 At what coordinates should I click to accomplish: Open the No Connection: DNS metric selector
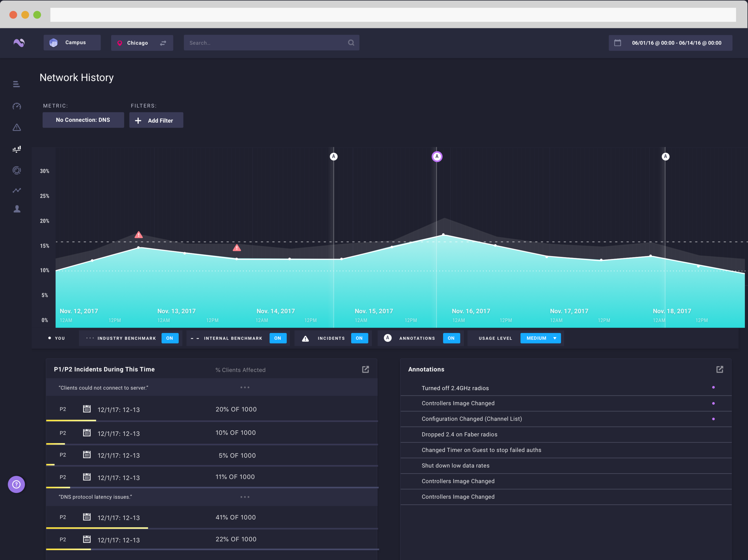click(x=83, y=120)
